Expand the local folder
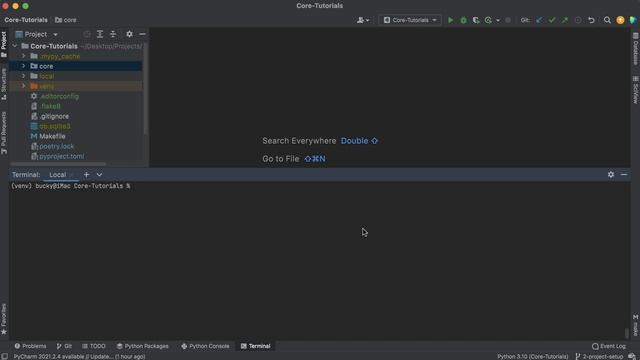This screenshot has width=640, height=360. (24, 76)
